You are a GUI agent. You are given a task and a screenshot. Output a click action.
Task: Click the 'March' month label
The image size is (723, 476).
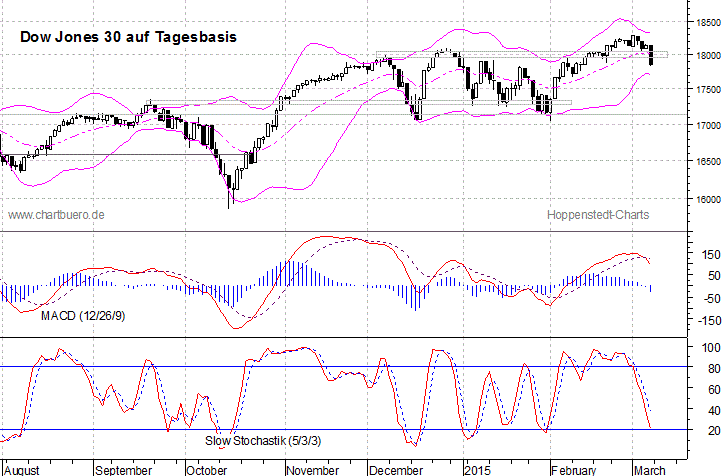click(649, 470)
